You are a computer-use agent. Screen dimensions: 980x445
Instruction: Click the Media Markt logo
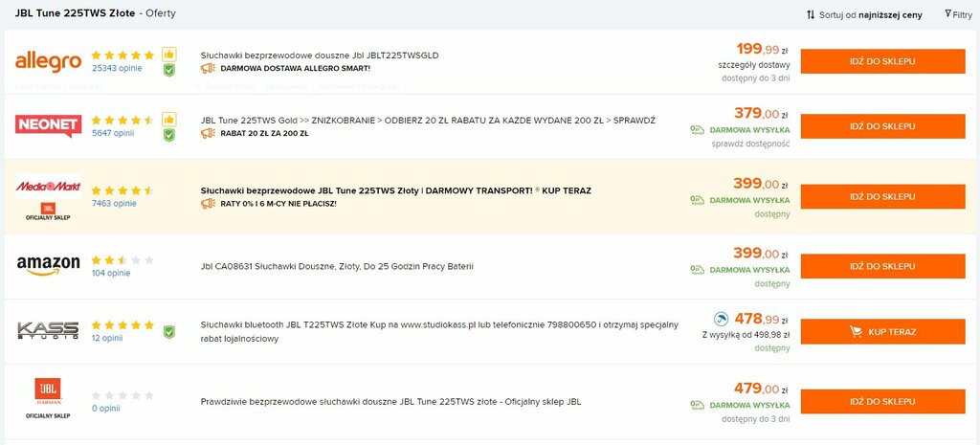point(48,187)
